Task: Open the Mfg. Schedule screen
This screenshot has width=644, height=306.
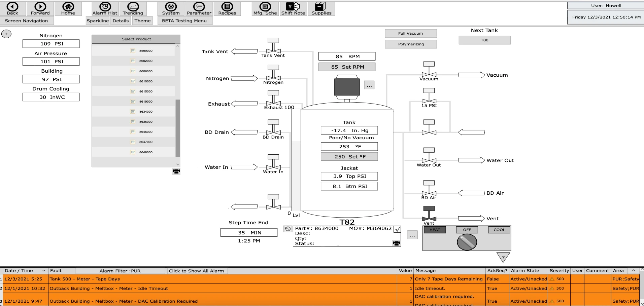Action: (265, 8)
